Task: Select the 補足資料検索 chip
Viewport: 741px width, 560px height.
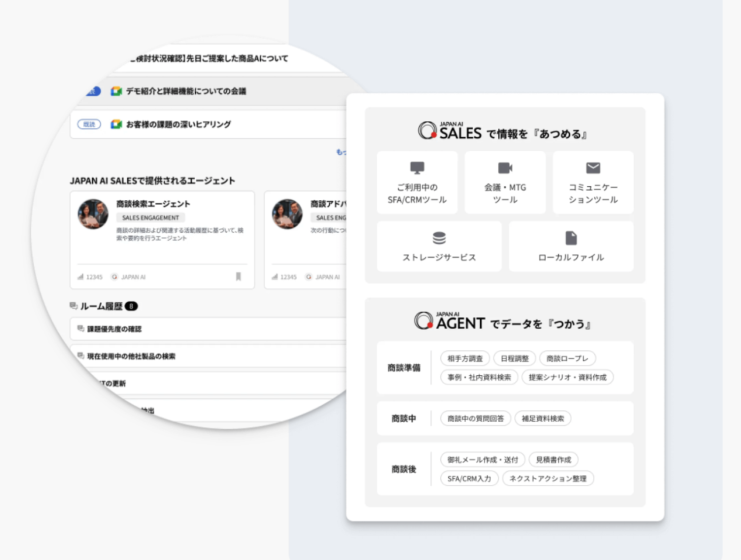Action: click(543, 418)
